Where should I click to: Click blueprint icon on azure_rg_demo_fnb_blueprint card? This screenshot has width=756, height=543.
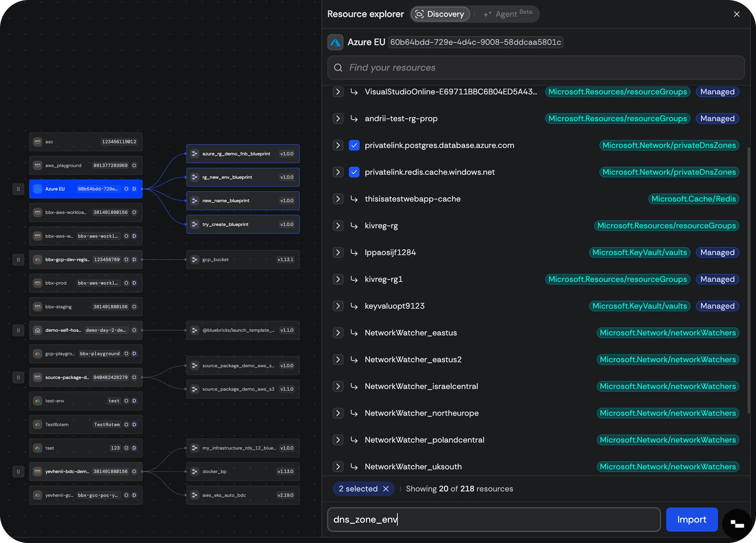click(x=195, y=154)
